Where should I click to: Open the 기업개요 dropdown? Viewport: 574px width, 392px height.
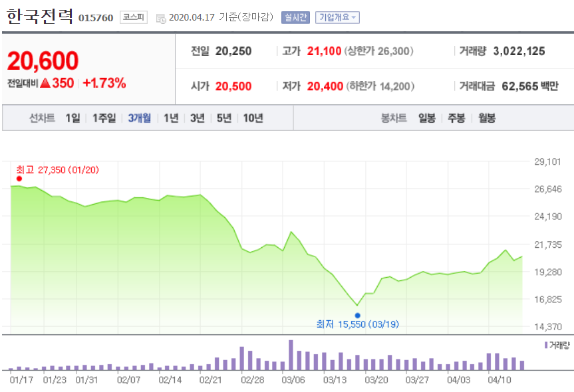[x=337, y=17]
